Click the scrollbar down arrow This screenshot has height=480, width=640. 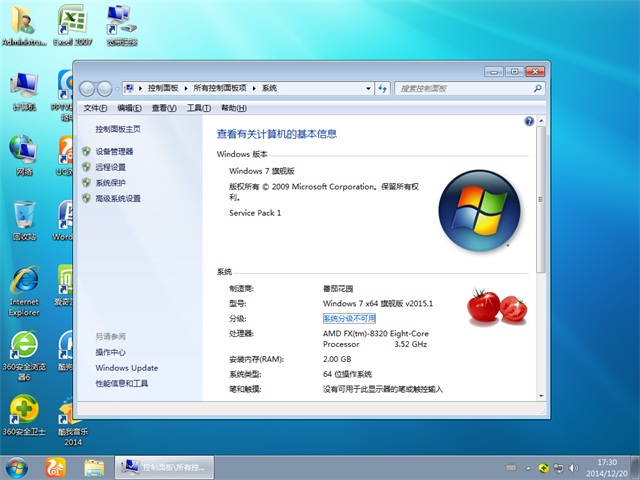click(x=541, y=396)
